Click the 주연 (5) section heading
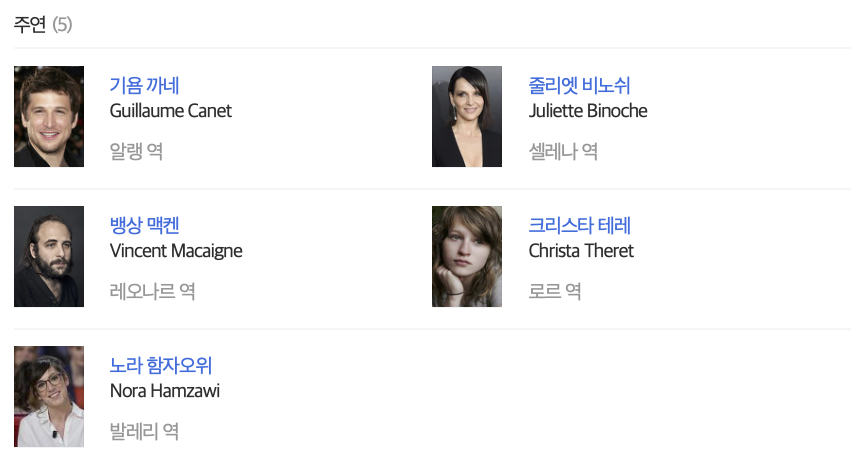866x463 pixels. tap(43, 25)
